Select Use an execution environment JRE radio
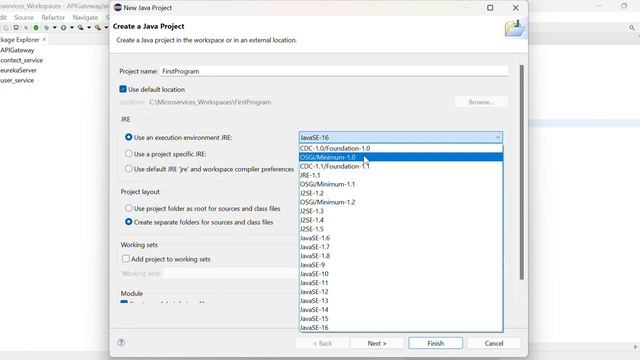Image resolution: width=640 pixels, height=360 pixels. pos(129,137)
